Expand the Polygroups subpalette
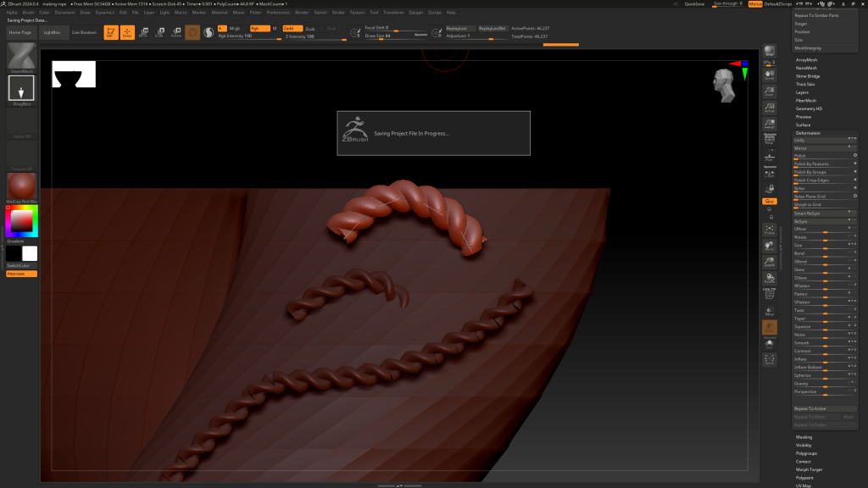This screenshot has height=488, width=868. [x=805, y=453]
